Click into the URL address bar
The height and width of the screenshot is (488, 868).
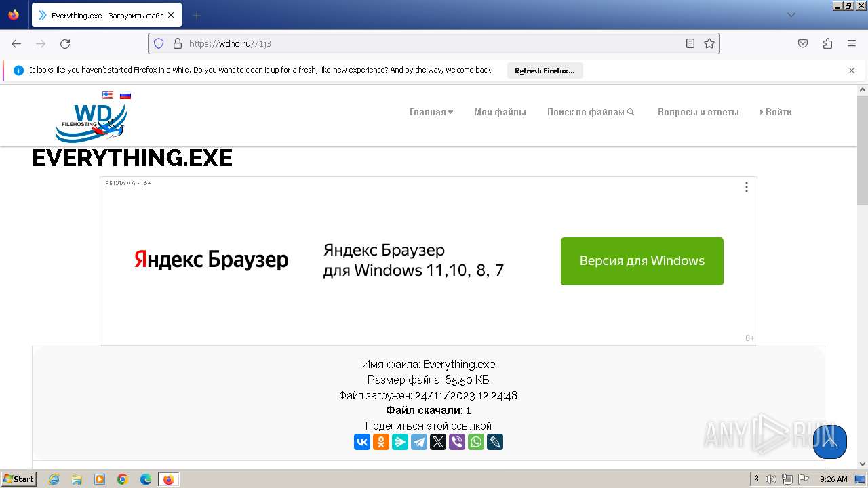click(x=434, y=43)
